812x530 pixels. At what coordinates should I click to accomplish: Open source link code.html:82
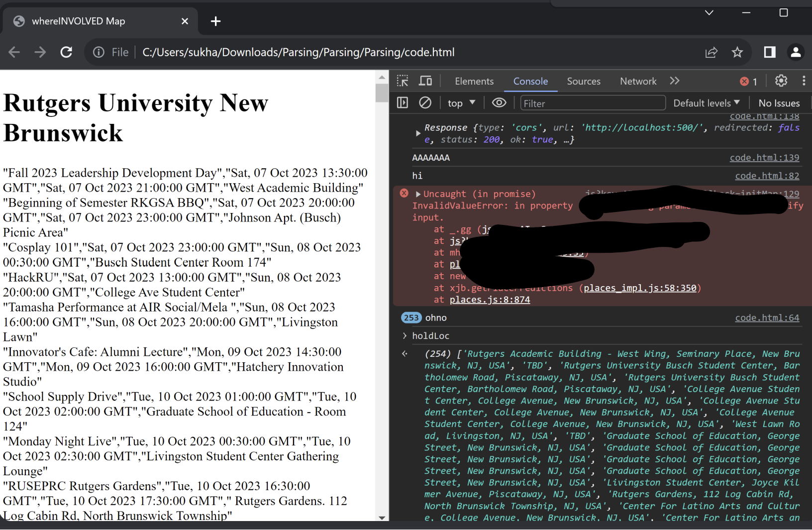[767, 176]
